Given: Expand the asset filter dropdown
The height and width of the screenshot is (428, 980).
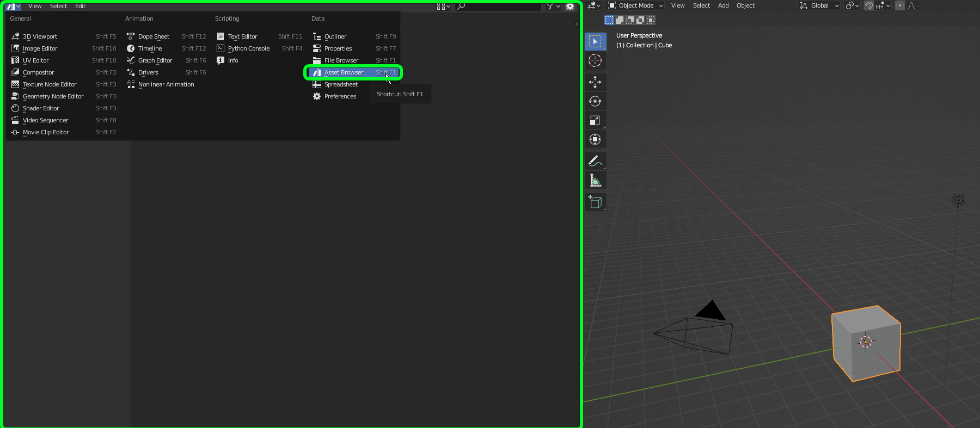Looking at the screenshot, I should [x=553, y=7].
